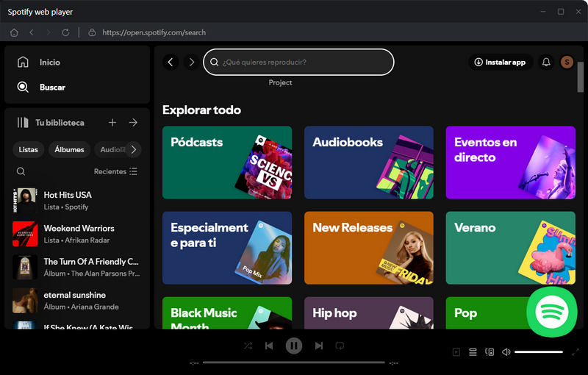Adjust the volume slider
This screenshot has height=375, width=588.
click(x=539, y=351)
